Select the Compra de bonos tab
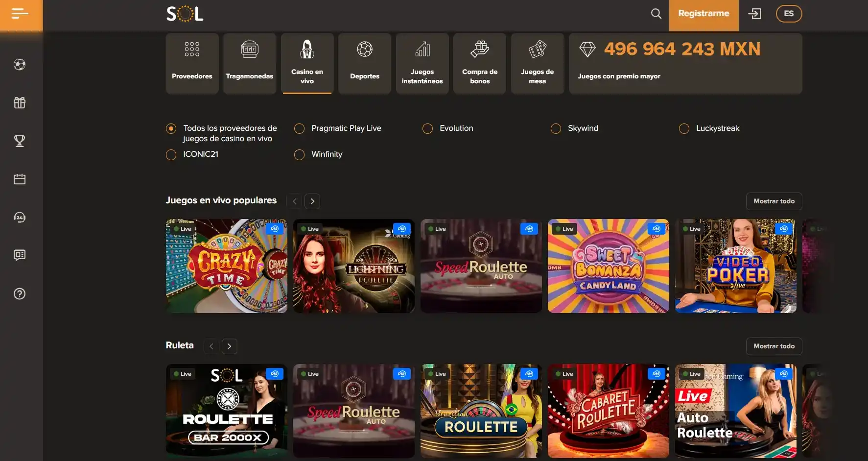The image size is (868, 461). [480, 63]
